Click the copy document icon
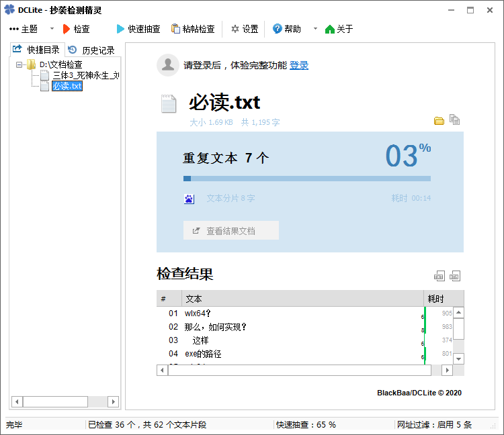504x435 pixels. (454, 119)
